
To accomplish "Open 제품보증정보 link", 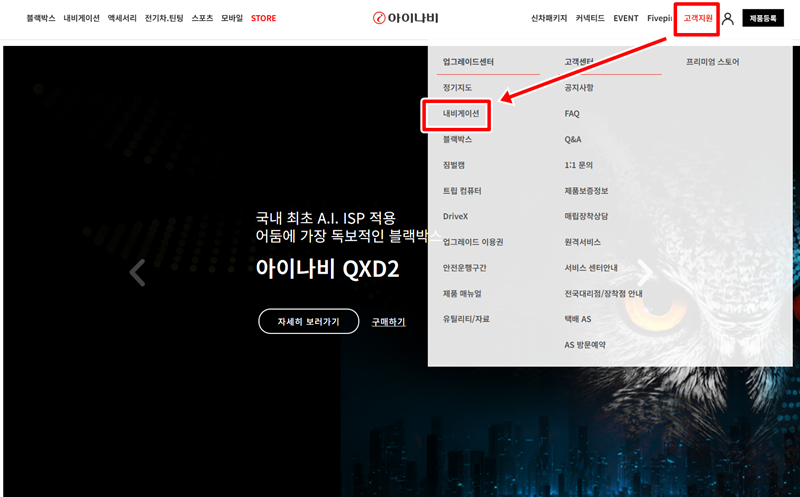I will [x=586, y=191].
